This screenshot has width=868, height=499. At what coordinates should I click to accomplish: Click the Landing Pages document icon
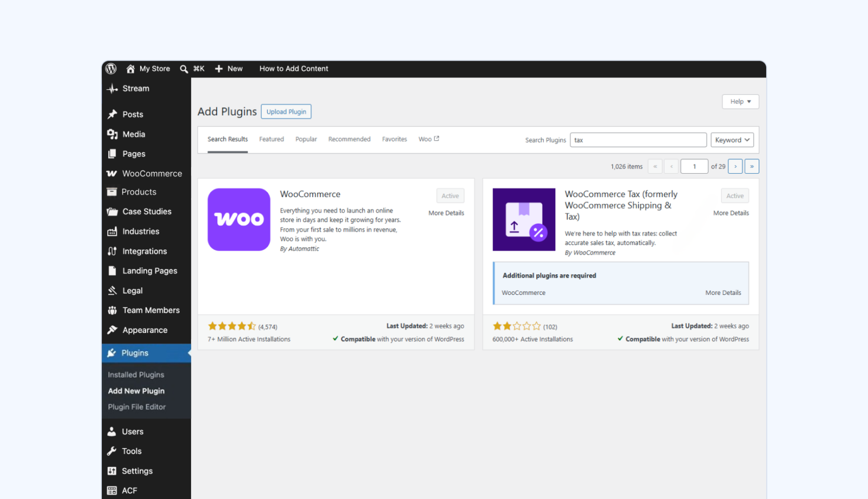pos(112,271)
